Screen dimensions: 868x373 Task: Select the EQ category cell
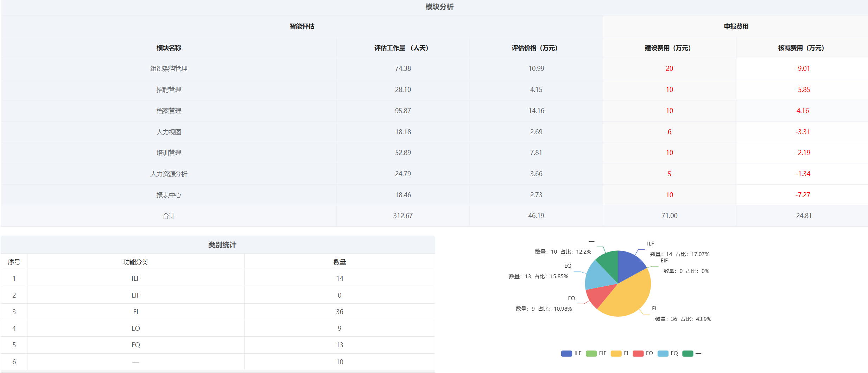pos(136,345)
